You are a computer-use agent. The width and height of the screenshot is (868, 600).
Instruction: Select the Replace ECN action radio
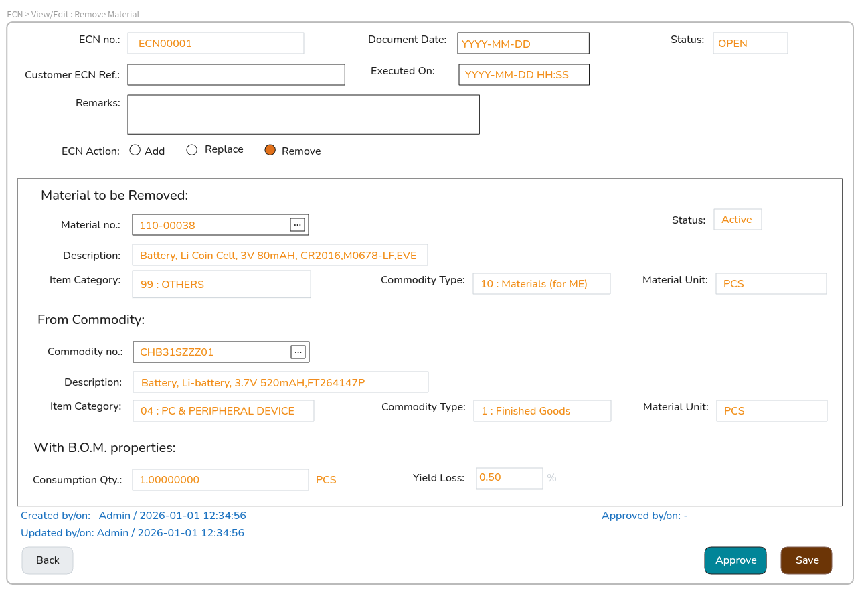coord(192,150)
